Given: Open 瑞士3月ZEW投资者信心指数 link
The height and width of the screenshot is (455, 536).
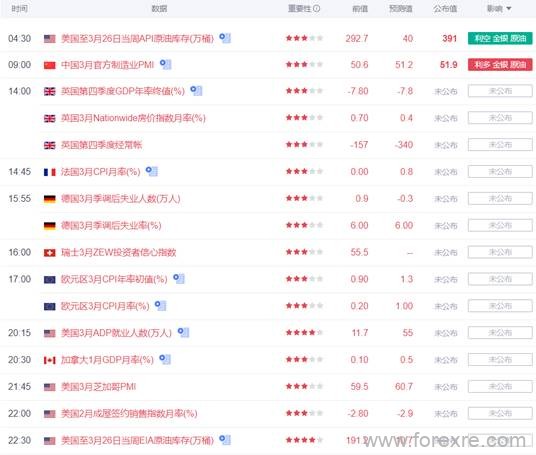Looking at the screenshot, I should [118, 252].
